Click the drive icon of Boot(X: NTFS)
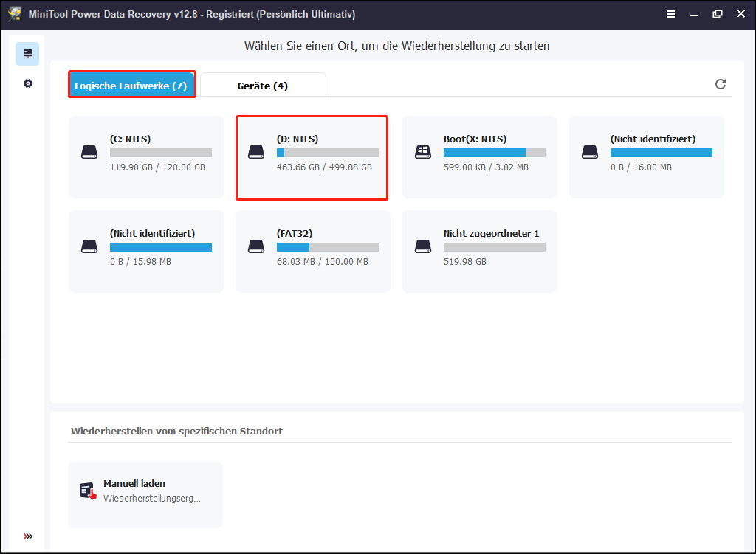756x554 pixels. point(423,152)
